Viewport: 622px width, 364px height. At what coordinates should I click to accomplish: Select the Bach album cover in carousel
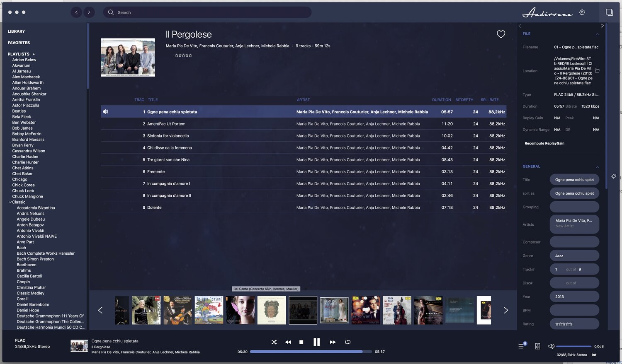point(146,310)
